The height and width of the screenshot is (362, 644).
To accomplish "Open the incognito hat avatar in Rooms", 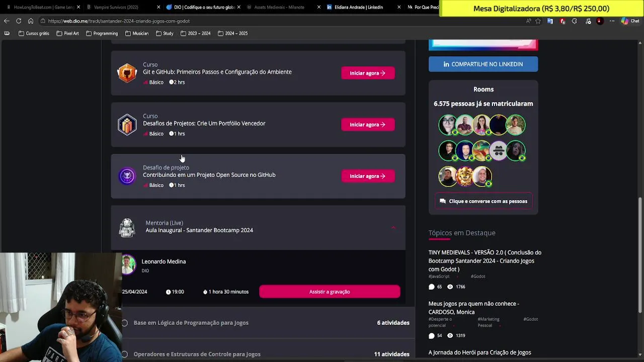I will 499,150.
